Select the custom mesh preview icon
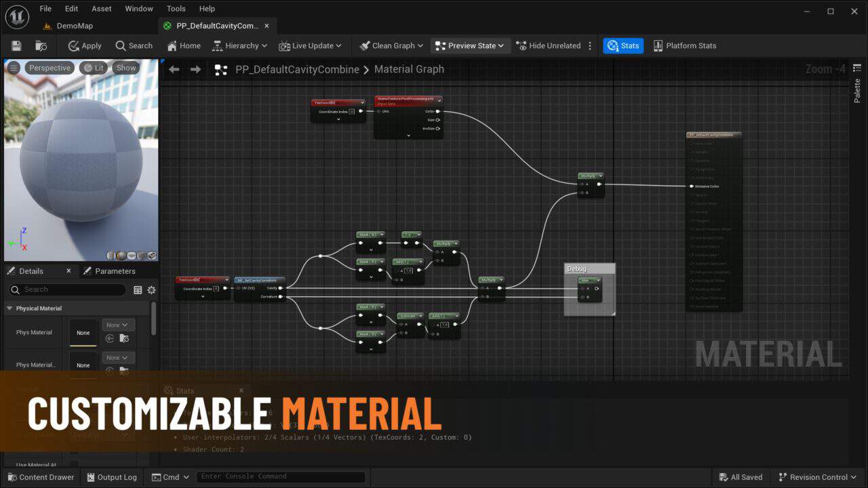 pyautogui.click(x=151, y=256)
